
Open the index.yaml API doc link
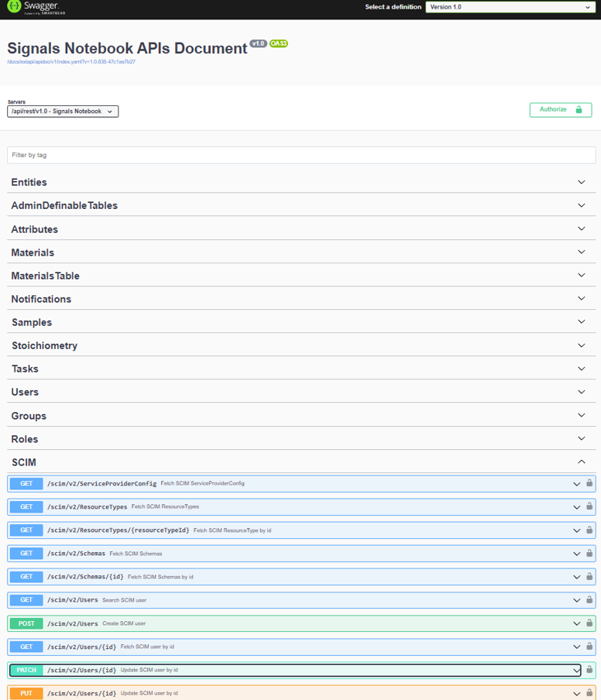coord(71,62)
